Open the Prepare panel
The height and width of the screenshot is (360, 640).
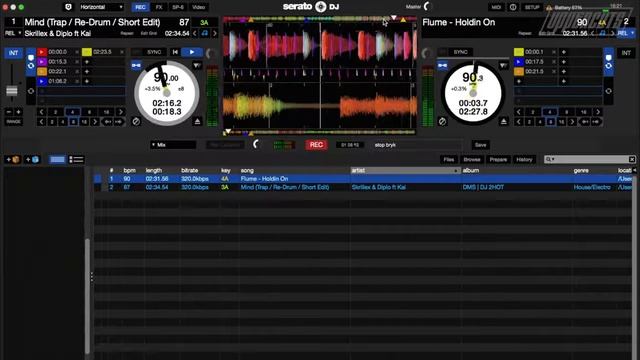498,159
